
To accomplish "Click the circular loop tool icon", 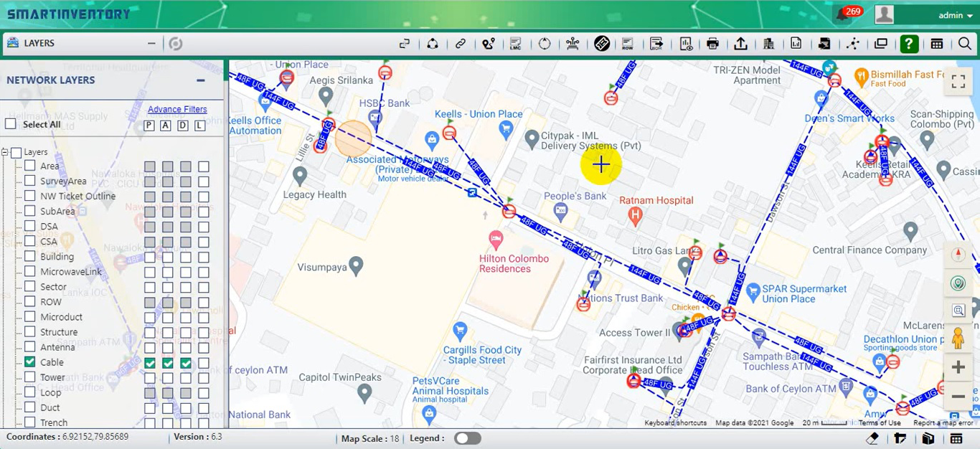I will [545, 44].
